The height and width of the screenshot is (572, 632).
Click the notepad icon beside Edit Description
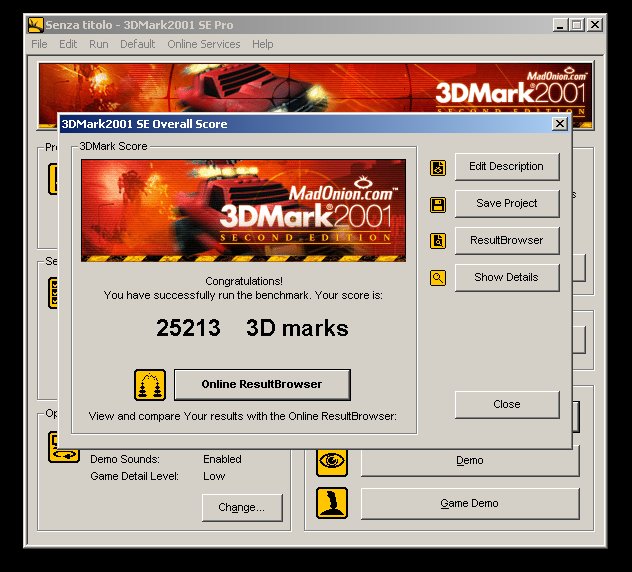click(438, 167)
